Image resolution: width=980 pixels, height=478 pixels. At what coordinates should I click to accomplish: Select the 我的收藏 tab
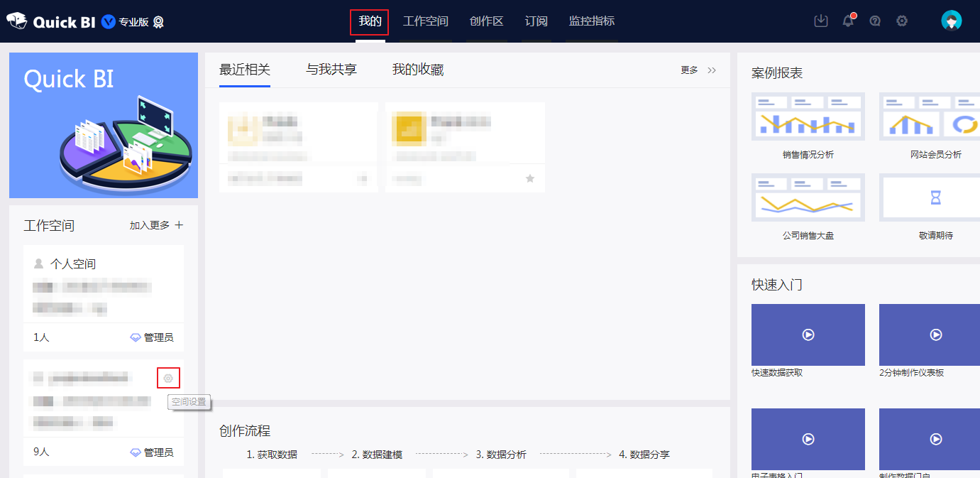coord(418,70)
